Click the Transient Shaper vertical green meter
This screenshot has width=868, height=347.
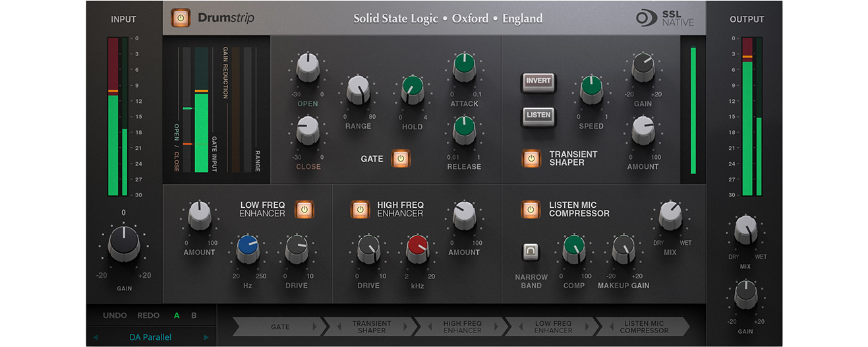[x=693, y=110]
